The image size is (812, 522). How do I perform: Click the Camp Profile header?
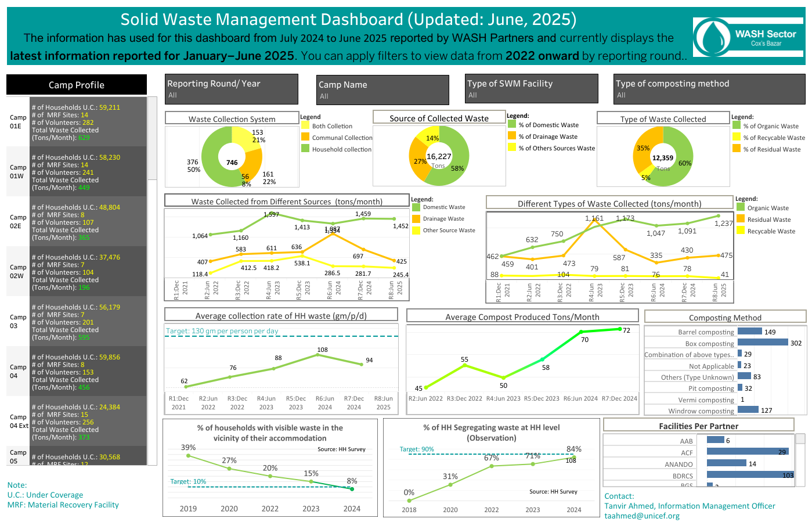click(x=77, y=85)
